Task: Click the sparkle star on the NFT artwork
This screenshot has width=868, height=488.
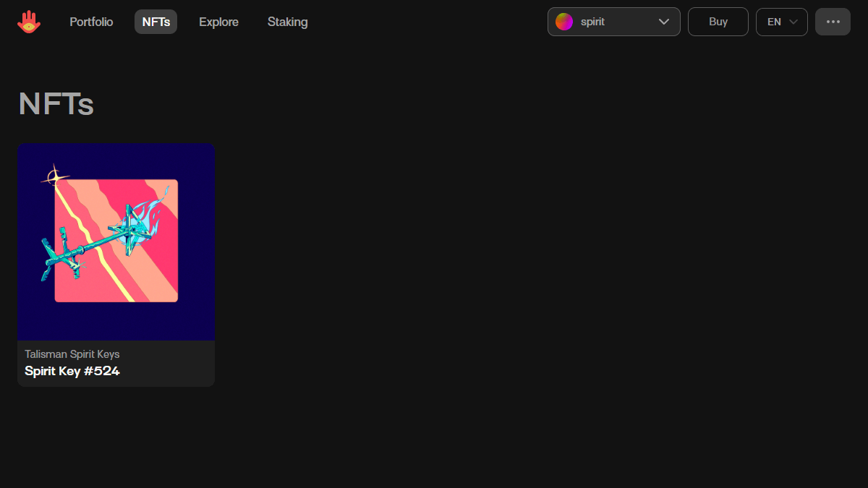Action: pos(54,176)
